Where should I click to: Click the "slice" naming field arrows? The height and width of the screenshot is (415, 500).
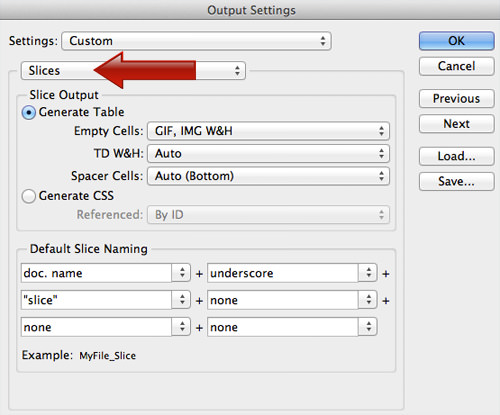point(182,300)
